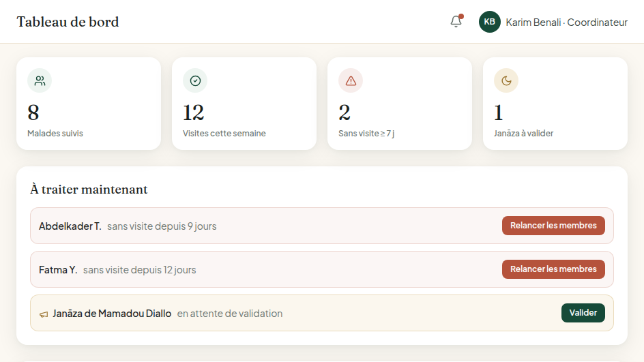
Task: Click the KB user avatar
Action: 490,22
